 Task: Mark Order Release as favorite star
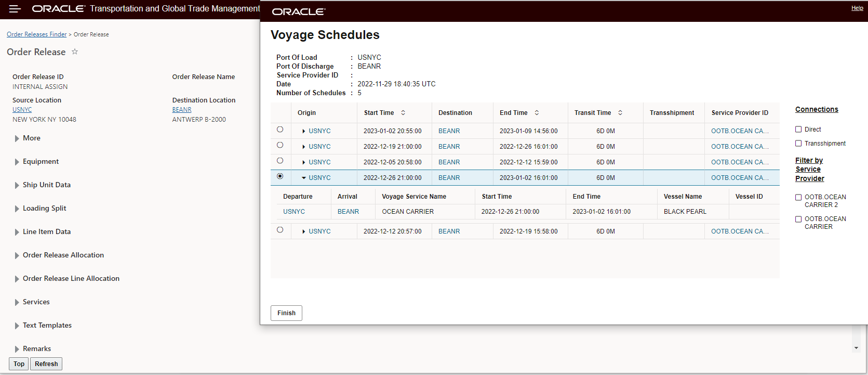pyautogui.click(x=75, y=51)
